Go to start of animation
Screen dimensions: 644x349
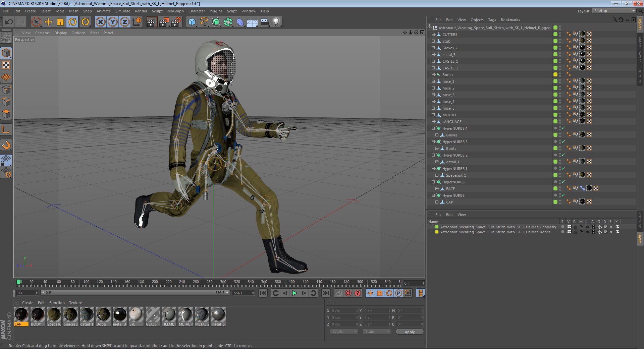263,293
